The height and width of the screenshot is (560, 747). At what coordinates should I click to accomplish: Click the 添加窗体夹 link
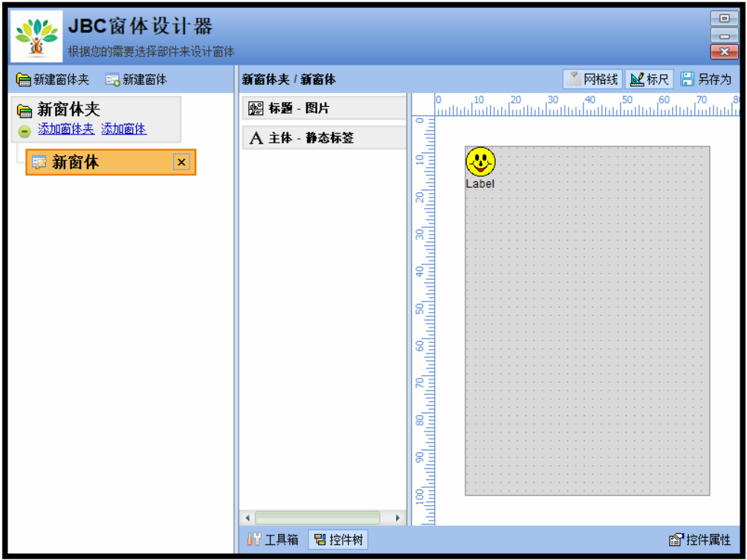coord(66,129)
